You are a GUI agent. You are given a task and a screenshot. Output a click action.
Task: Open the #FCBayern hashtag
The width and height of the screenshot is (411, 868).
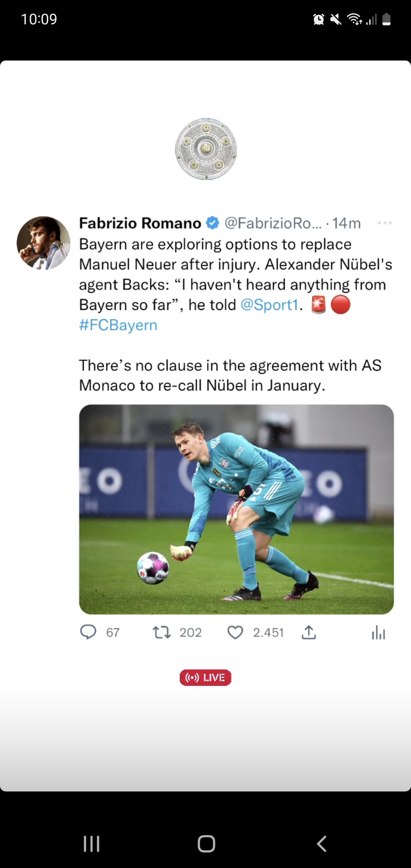tap(118, 325)
